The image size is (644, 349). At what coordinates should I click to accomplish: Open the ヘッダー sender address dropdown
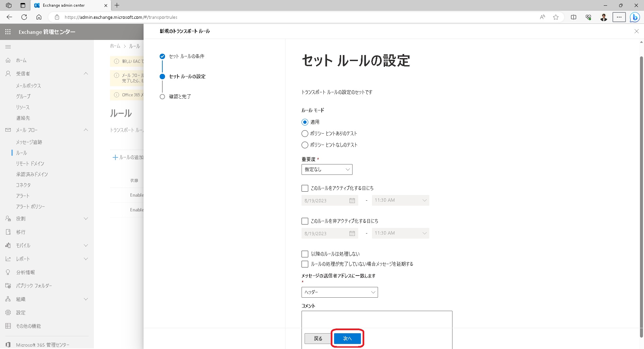[339, 292]
